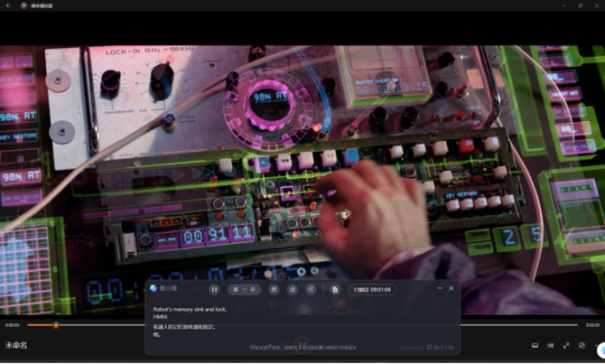
Task: Open the transcript document icon
Action: 335,290
